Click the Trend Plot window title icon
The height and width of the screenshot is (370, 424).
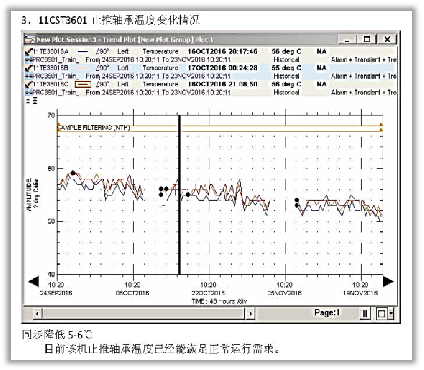coord(30,39)
